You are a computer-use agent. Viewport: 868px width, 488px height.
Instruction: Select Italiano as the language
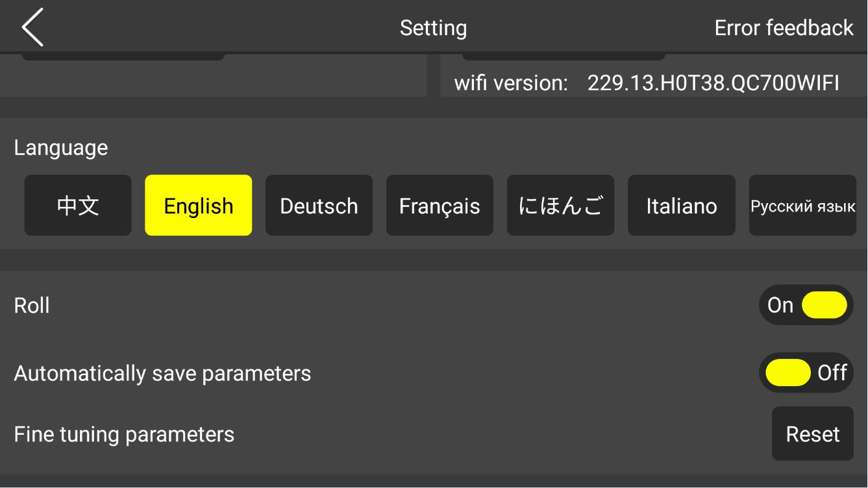[682, 205]
